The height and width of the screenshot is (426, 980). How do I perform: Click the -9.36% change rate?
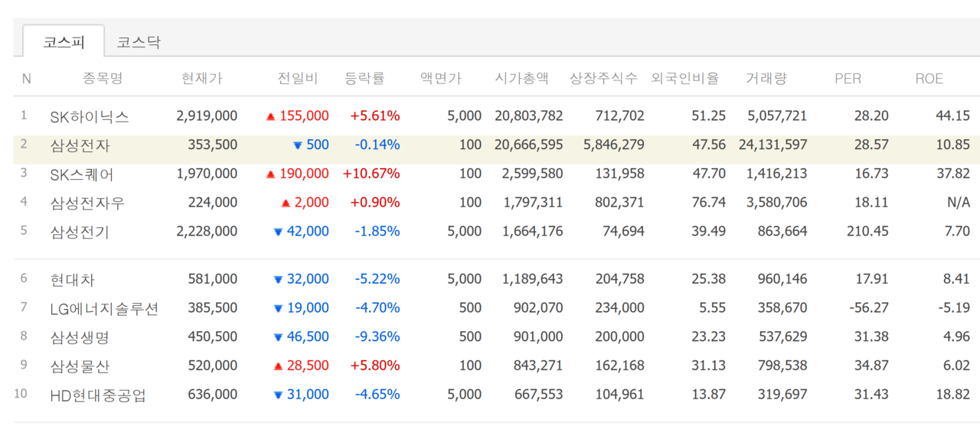(377, 337)
